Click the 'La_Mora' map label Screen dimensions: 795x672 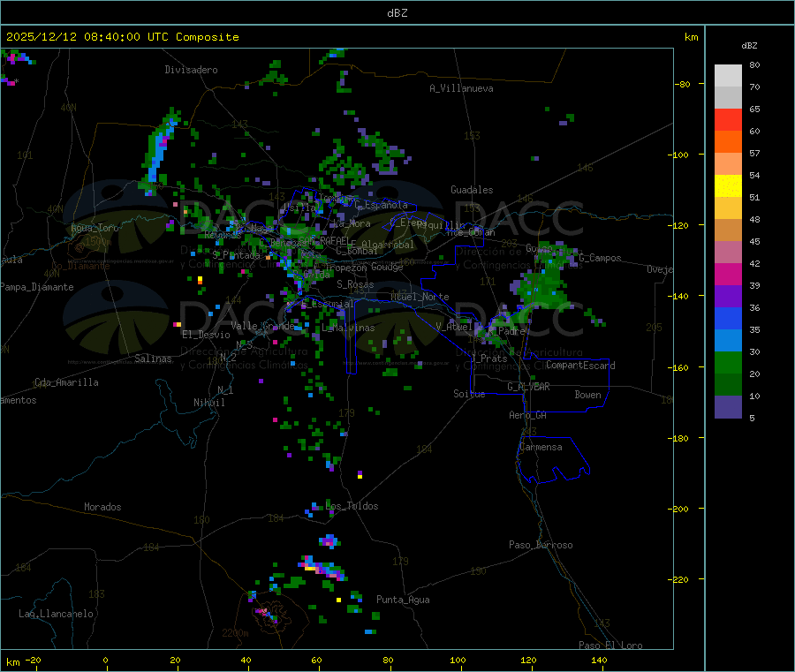(x=352, y=223)
